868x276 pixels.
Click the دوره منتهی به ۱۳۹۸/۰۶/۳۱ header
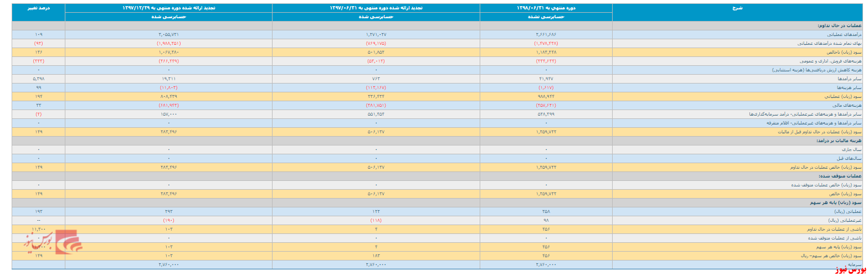(x=546, y=8)
